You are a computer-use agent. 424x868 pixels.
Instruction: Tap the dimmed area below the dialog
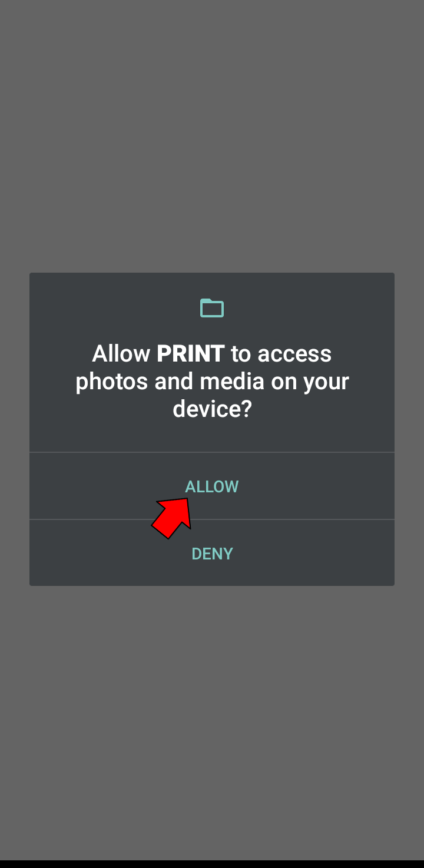212,721
